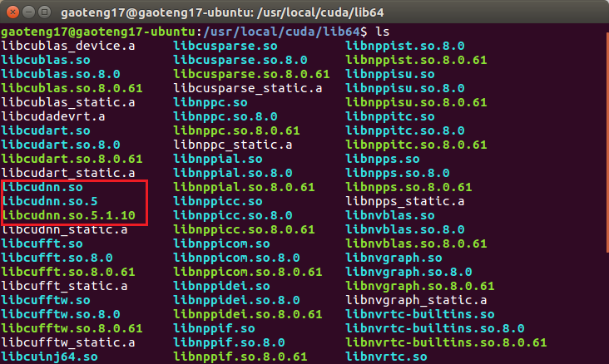Minimize the terminal window
This screenshot has height=364, width=609.
27,12
